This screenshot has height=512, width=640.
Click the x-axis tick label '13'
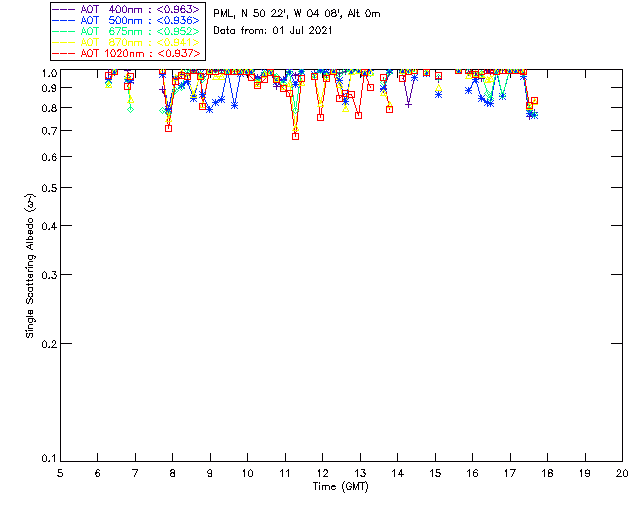(x=360, y=473)
